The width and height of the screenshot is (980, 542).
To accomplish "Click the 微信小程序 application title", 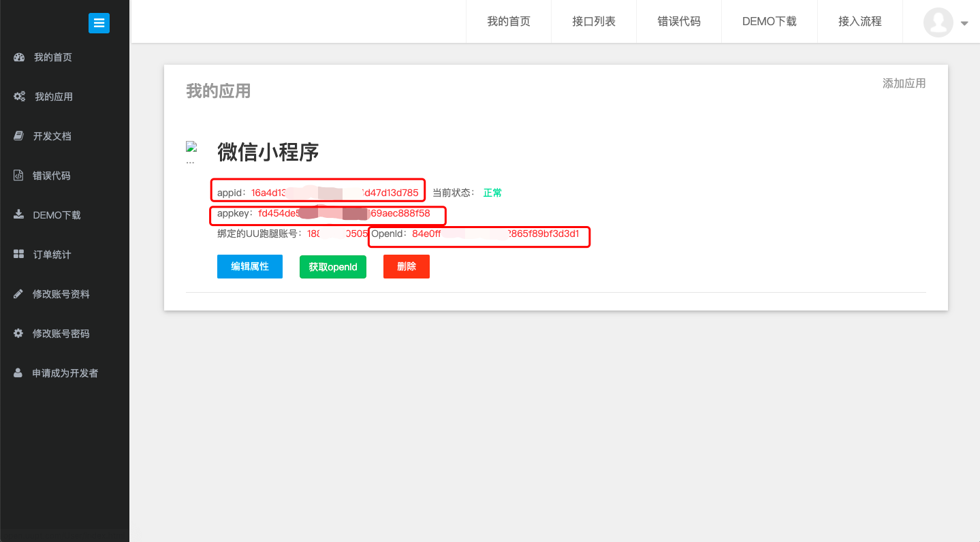I will 268,152.
